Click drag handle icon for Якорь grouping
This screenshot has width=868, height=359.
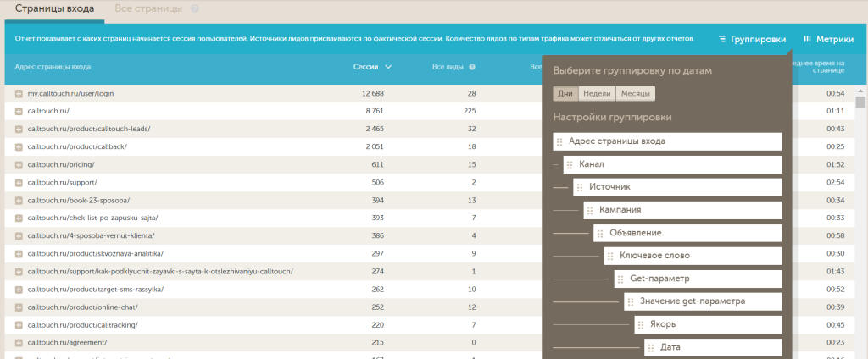(641, 324)
